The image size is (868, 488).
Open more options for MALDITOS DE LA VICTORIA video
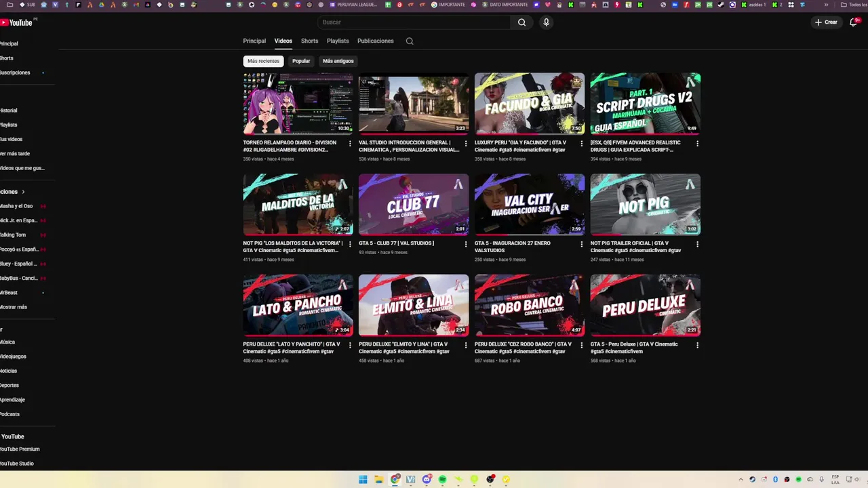click(350, 244)
